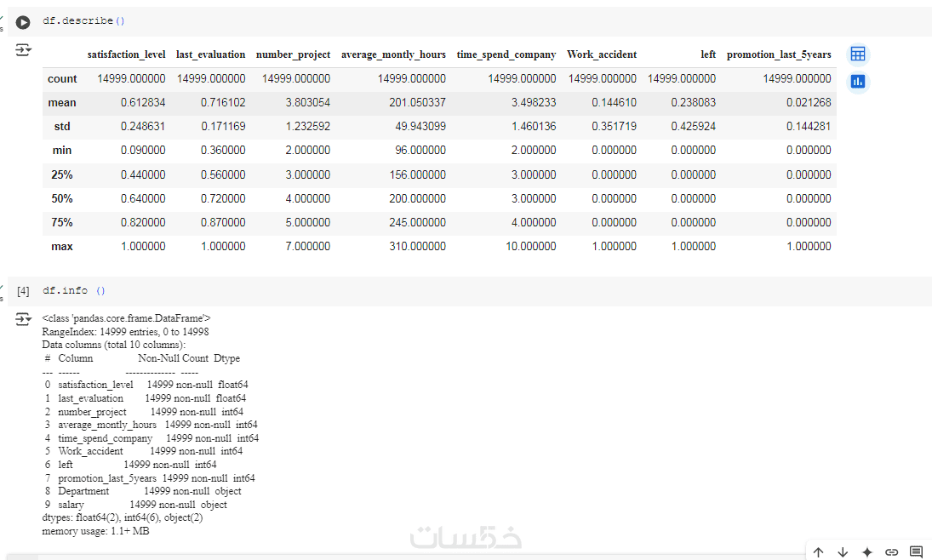Click the mean value 0.238083

pos(693,103)
